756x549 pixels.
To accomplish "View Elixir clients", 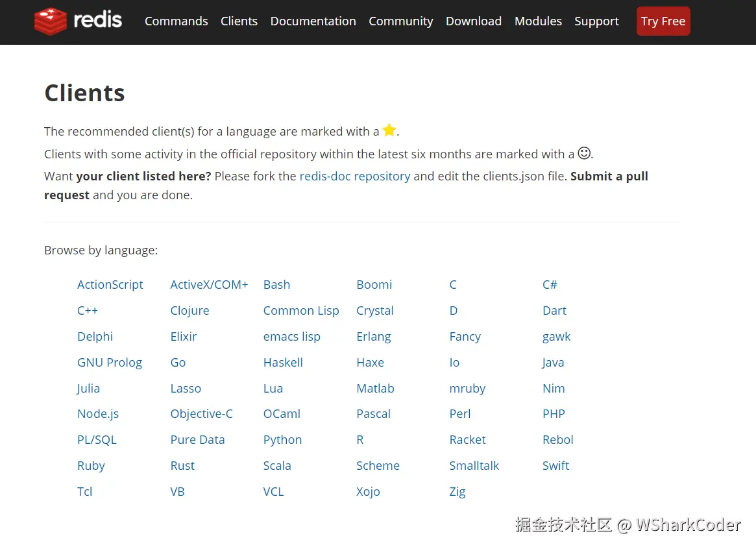I will [183, 337].
